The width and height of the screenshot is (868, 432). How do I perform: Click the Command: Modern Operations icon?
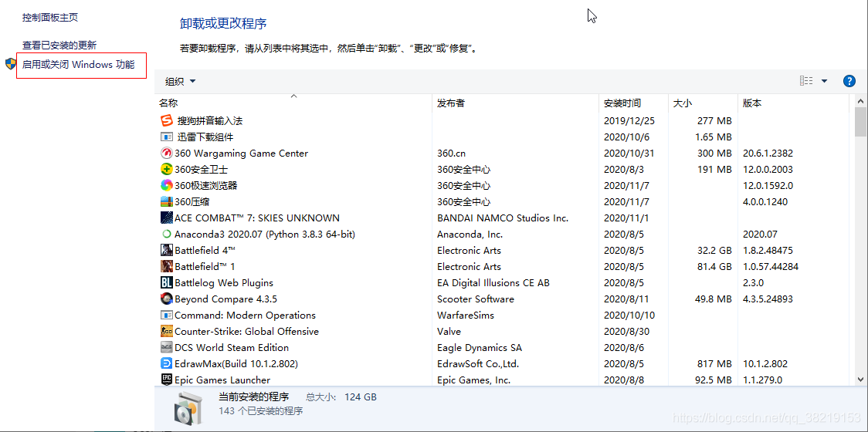(x=167, y=316)
